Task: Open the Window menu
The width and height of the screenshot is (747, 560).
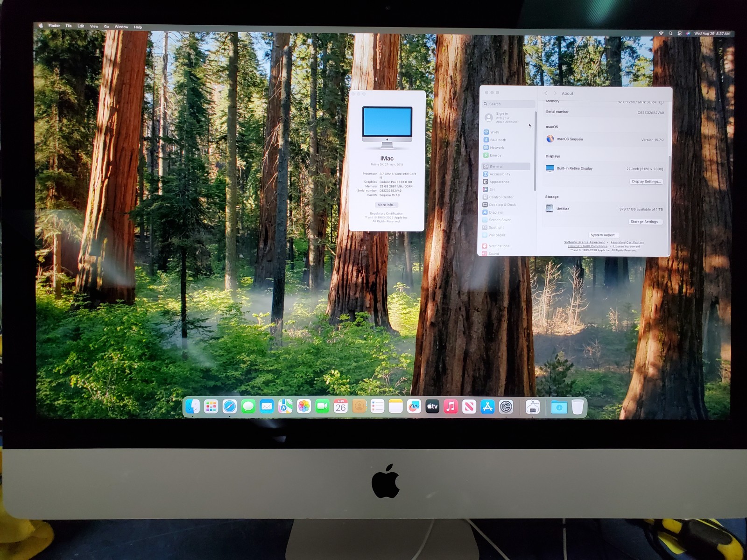Action: [121, 27]
